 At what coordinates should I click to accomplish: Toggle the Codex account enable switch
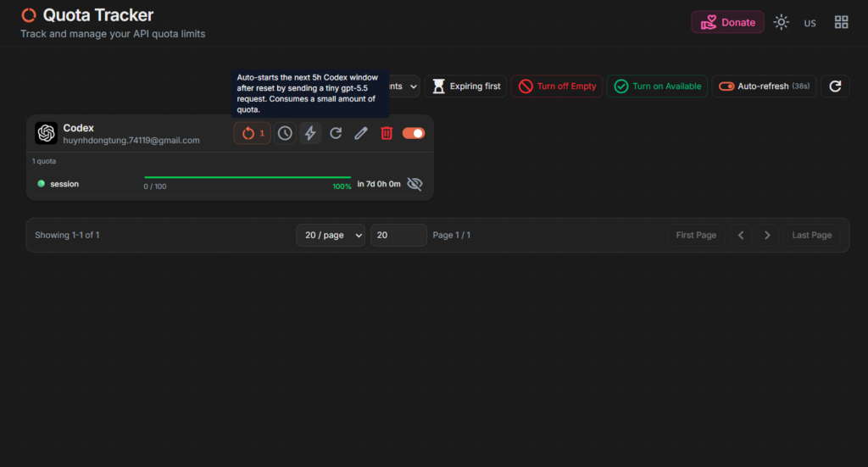414,133
